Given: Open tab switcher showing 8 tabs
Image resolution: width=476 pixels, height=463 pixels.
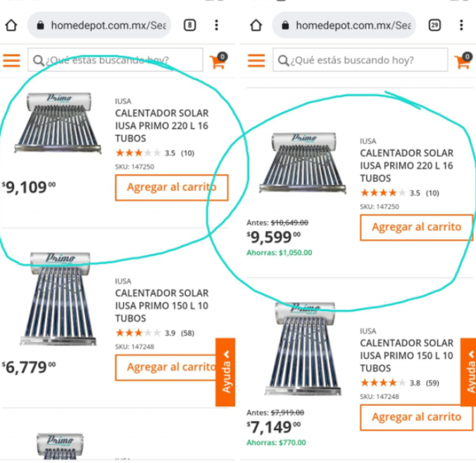Looking at the screenshot, I should 189,26.
